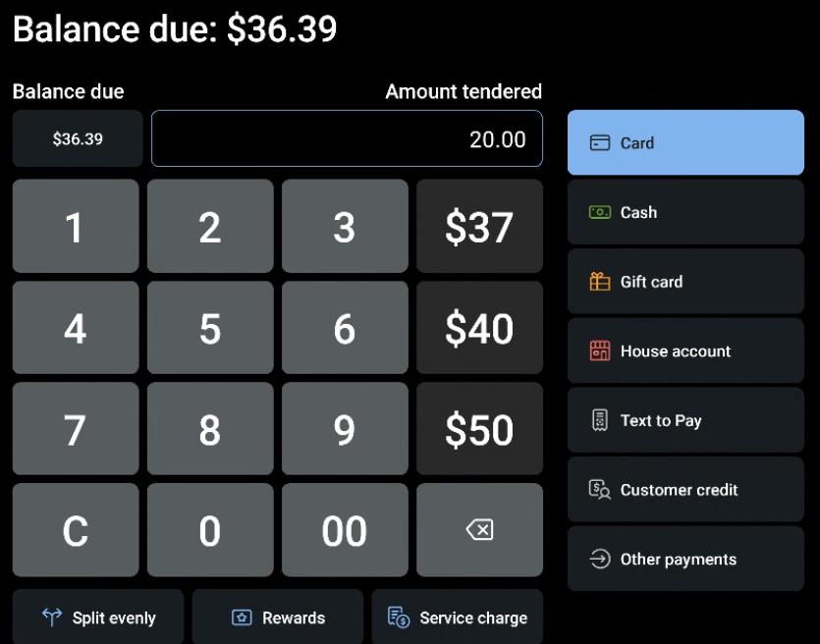Click the Amount tendered input field
The height and width of the screenshot is (644, 820).
click(347, 138)
